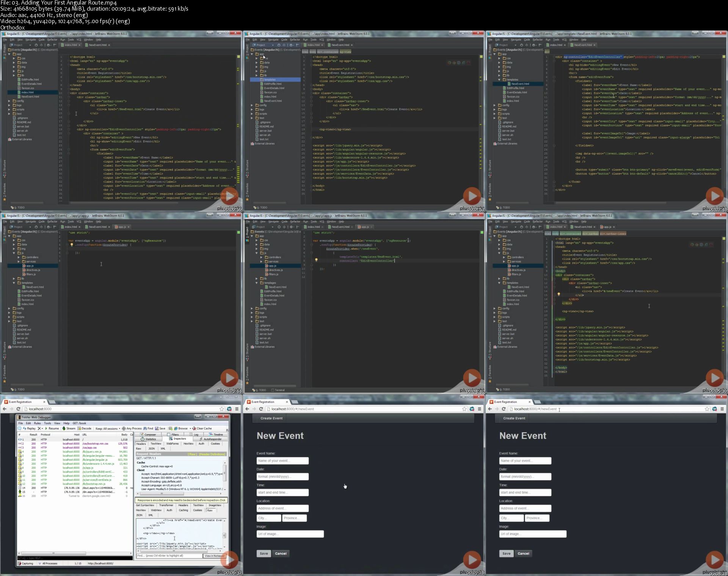Open Remove sessions X dropdown in Fiddler
The image size is (728, 576).
[40, 428]
